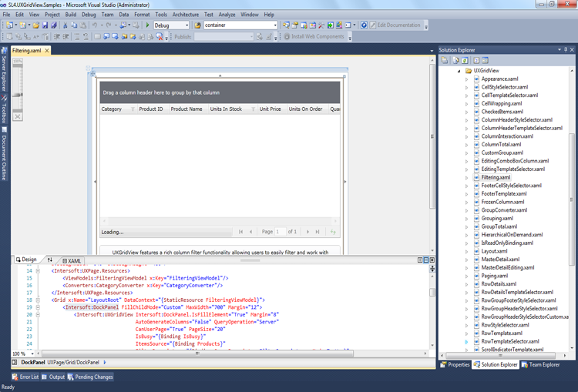Click Solution Explorer Properties icon
The height and width of the screenshot is (392, 578).
[x=445, y=60]
